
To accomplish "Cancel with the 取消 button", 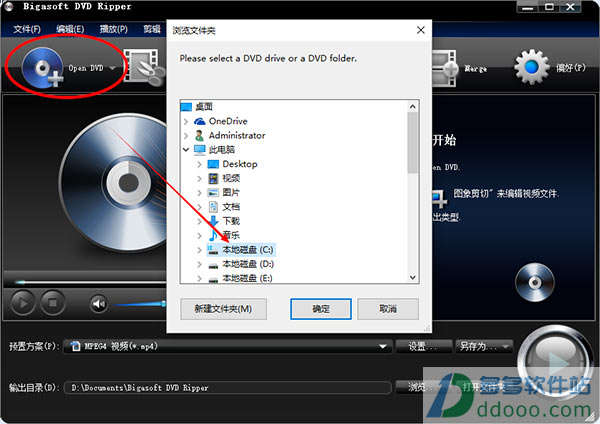I will point(388,309).
